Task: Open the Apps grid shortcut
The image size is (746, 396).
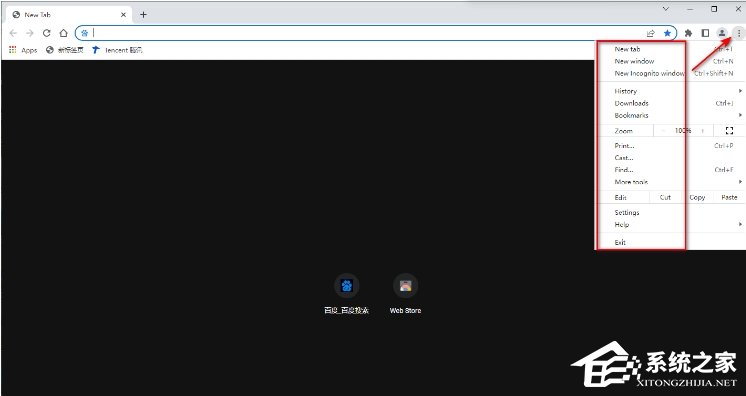Action: [23, 50]
